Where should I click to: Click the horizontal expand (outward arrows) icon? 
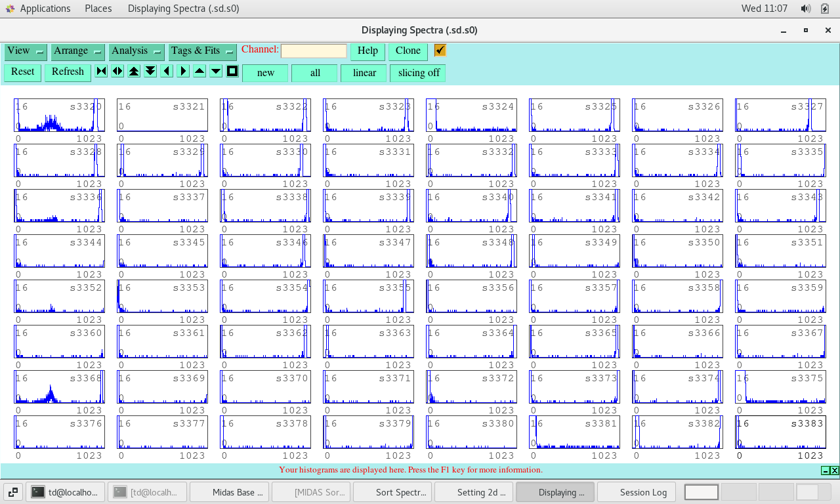click(x=117, y=72)
